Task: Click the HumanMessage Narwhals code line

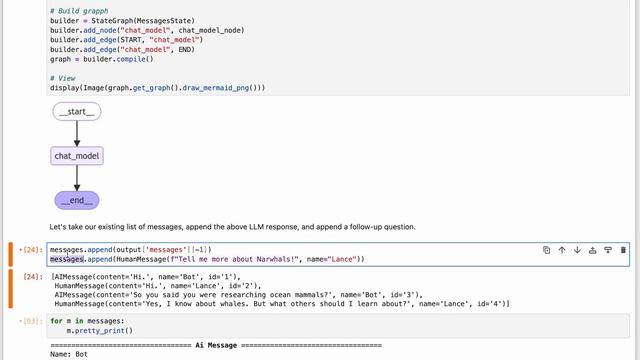Action: click(x=207, y=259)
